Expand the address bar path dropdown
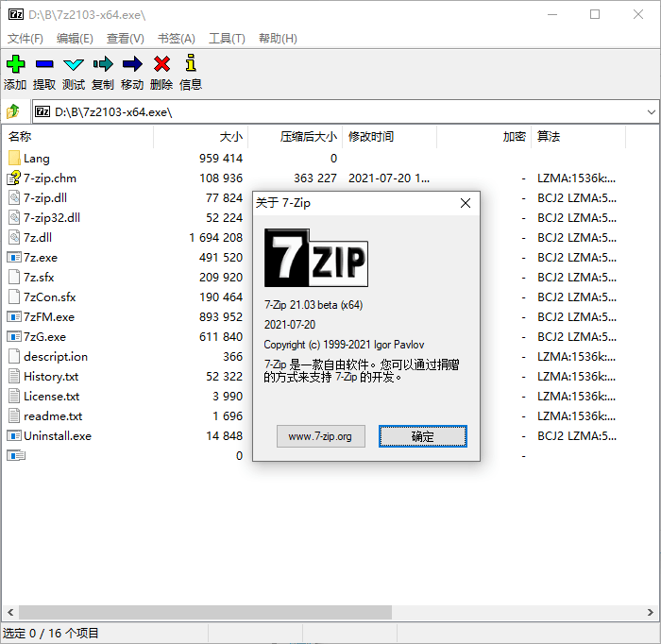 (x=651, y=111)
